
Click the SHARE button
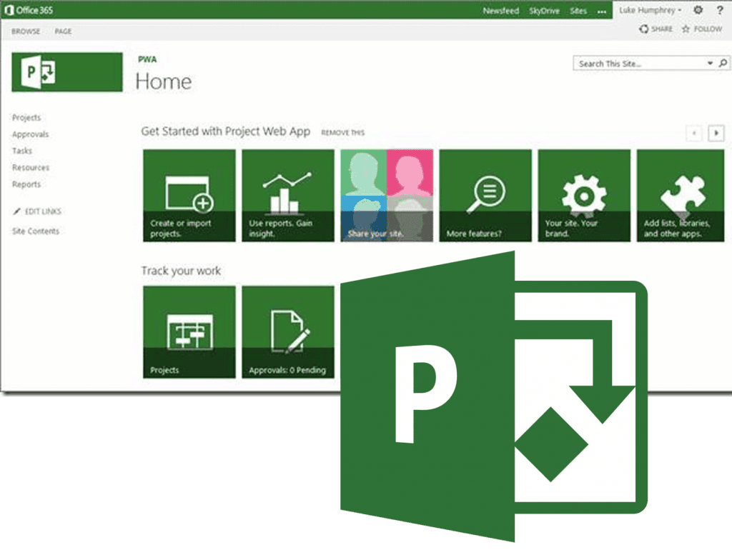coord(656,29)
